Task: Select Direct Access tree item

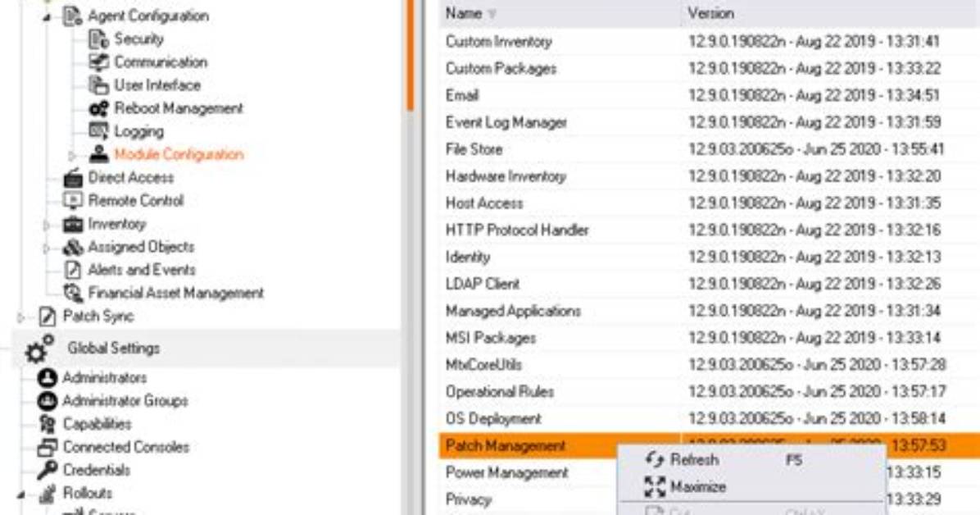Action: coord(130,178)
